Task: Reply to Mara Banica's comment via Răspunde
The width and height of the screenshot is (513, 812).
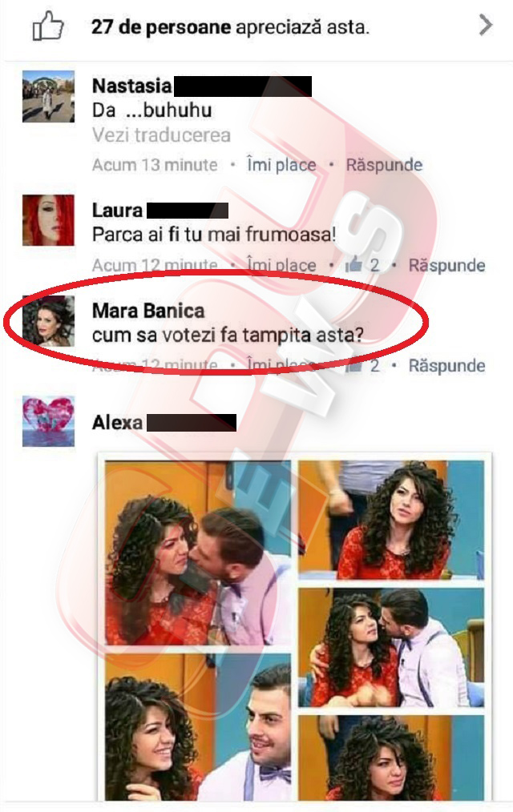Action: [x=446, y=366]
